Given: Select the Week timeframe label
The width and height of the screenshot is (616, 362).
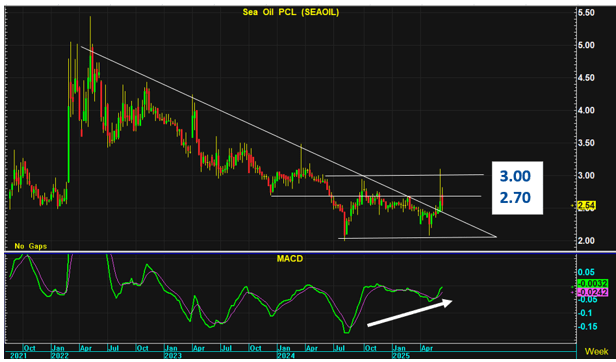Looking at the screenshot, I should [x=597, y=351].
